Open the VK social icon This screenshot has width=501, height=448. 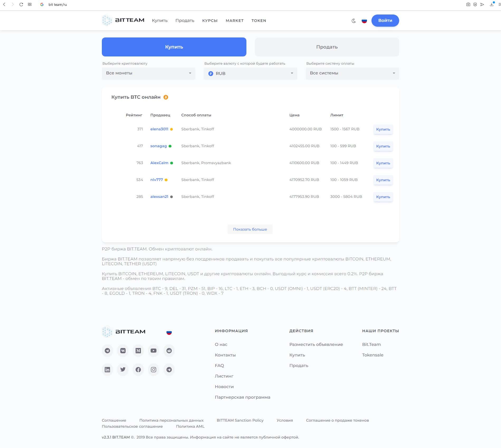[123, 351]
